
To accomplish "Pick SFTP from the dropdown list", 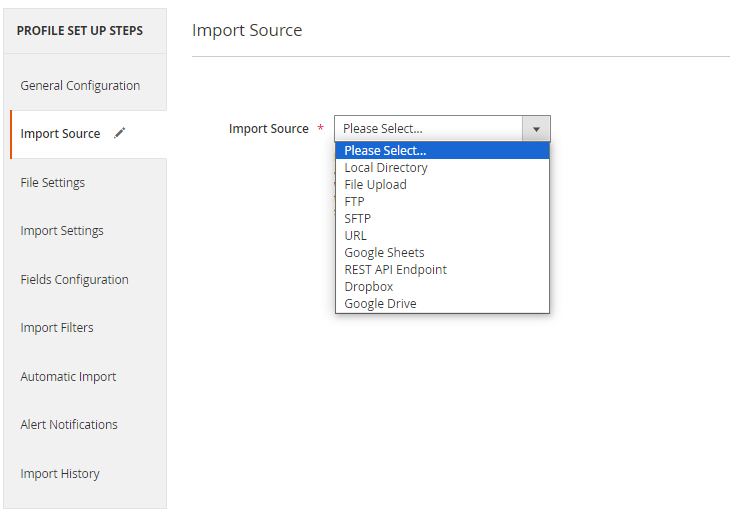I will [442, 218].
